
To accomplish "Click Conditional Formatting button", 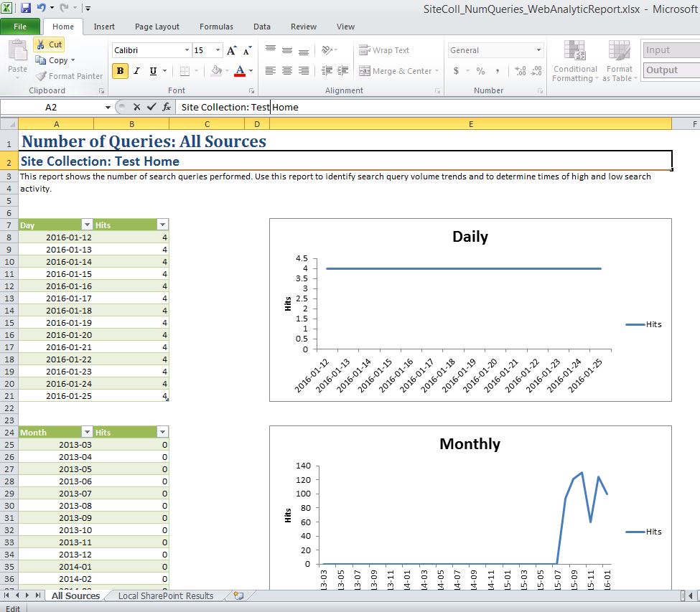I will point(575,61).
